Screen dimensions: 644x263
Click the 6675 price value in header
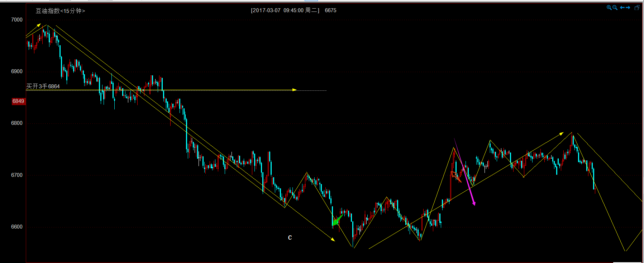(x=330, y=10)
